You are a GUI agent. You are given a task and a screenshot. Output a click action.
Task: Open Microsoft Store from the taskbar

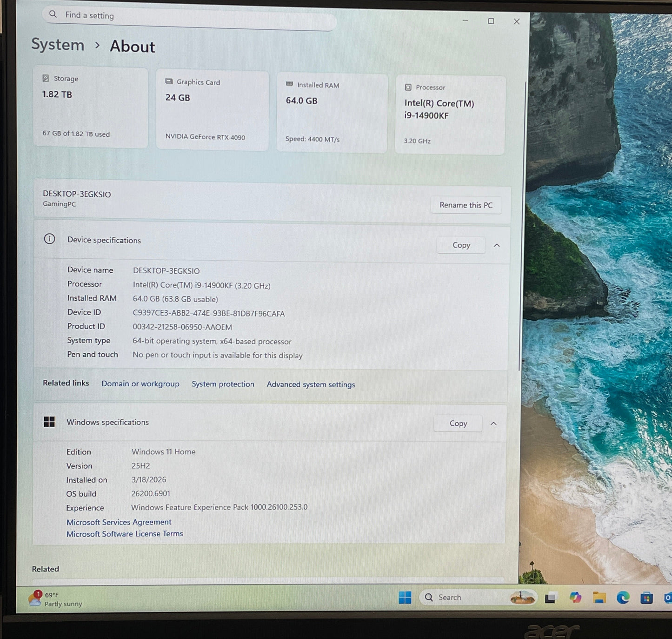pos(646,598)
